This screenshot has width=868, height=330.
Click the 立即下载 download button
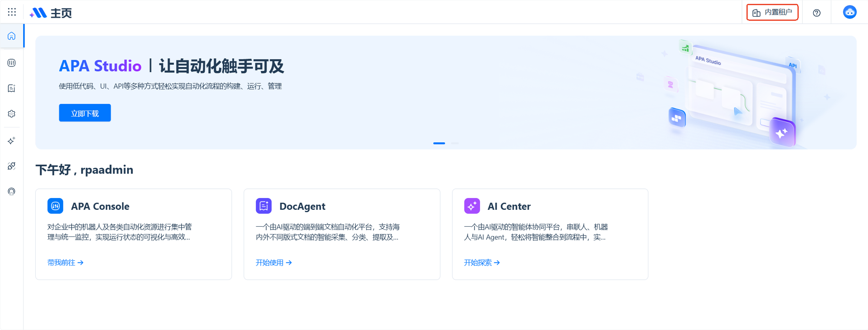85,113
